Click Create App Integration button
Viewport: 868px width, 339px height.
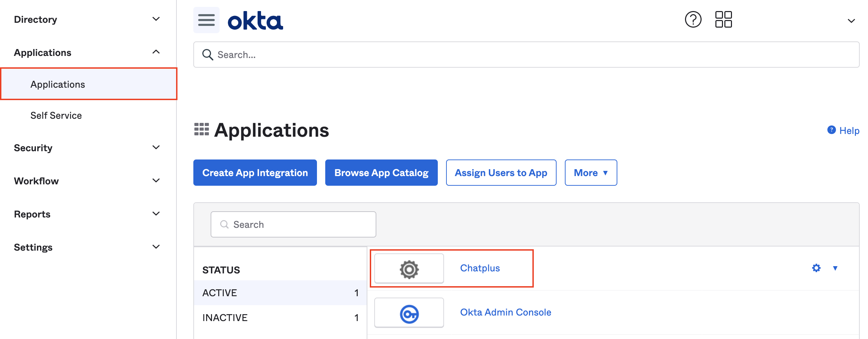pyautogui.click(x=255, y=173)
